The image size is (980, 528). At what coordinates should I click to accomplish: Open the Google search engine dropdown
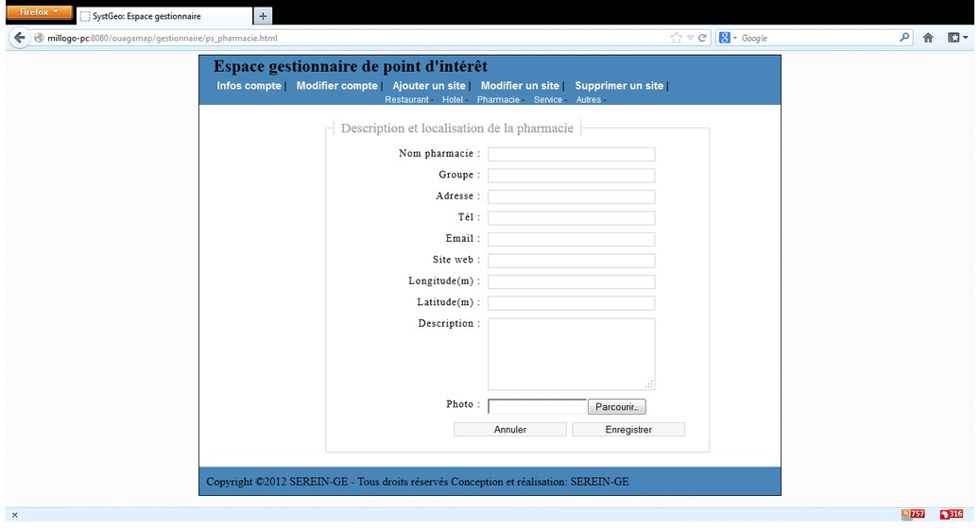coord(728,38)
